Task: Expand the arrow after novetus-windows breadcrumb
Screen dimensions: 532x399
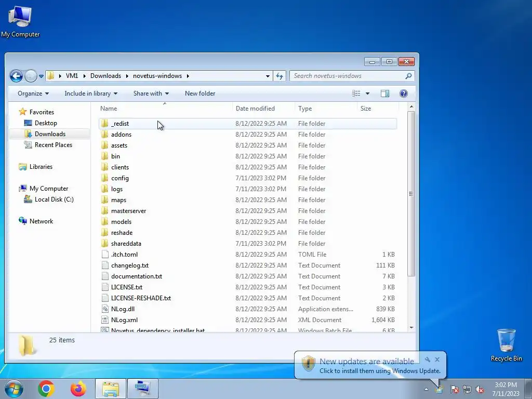Action: pos(188,76)
